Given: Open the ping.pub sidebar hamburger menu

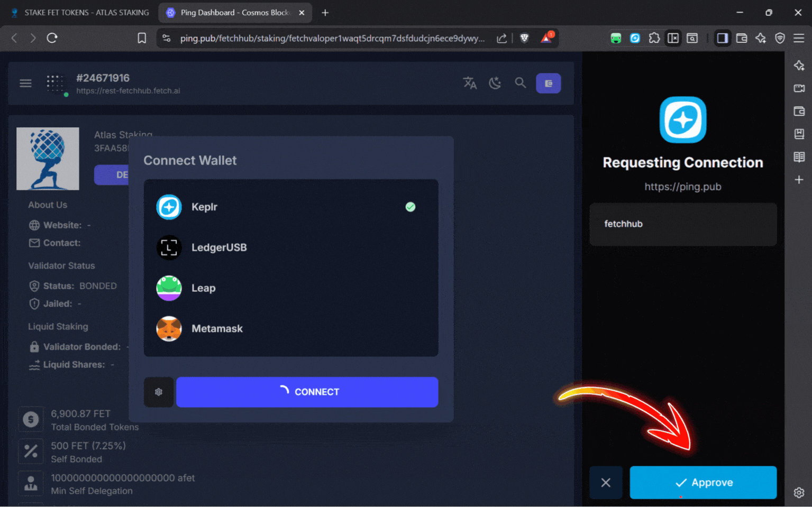Looking at the screenshot, I should tap(25, 83).
